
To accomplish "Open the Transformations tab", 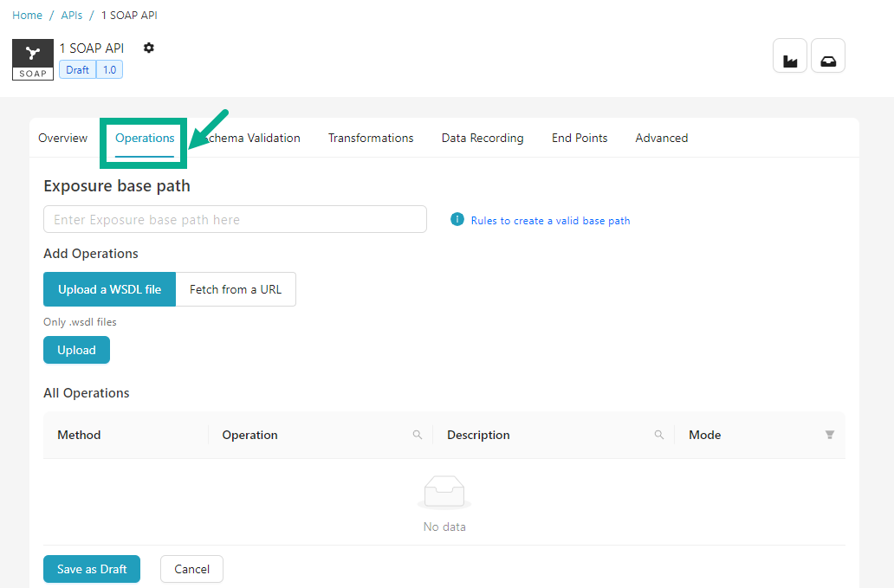I will click(x=371, y=138).
